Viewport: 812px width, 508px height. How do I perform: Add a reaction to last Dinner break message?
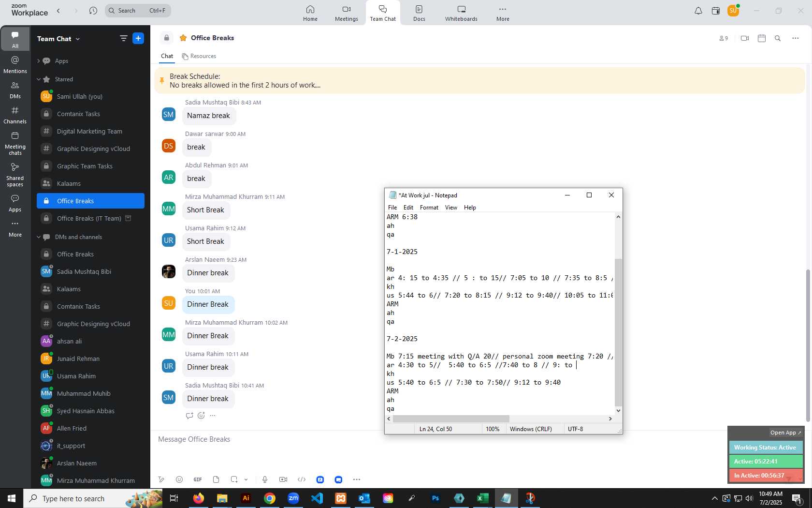[x=201, y=416]
